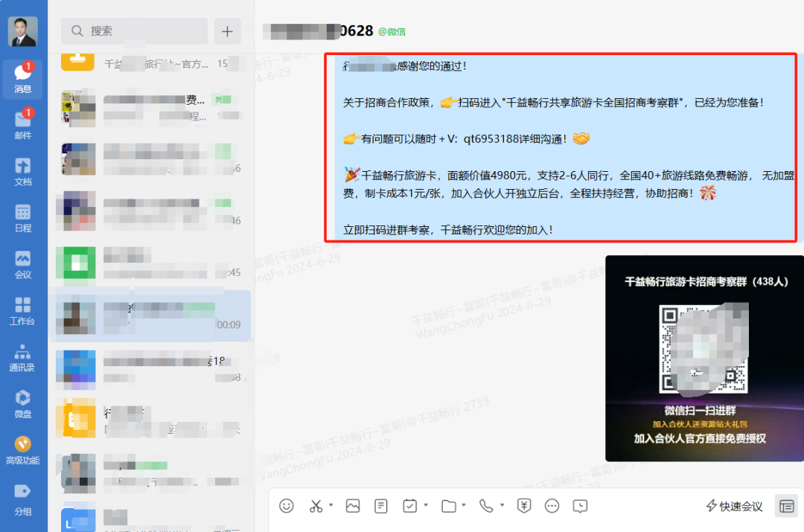This screenshot has height=532, width=804.
Task: Click the scissors screenshot tool
Action: coord(316,506)
